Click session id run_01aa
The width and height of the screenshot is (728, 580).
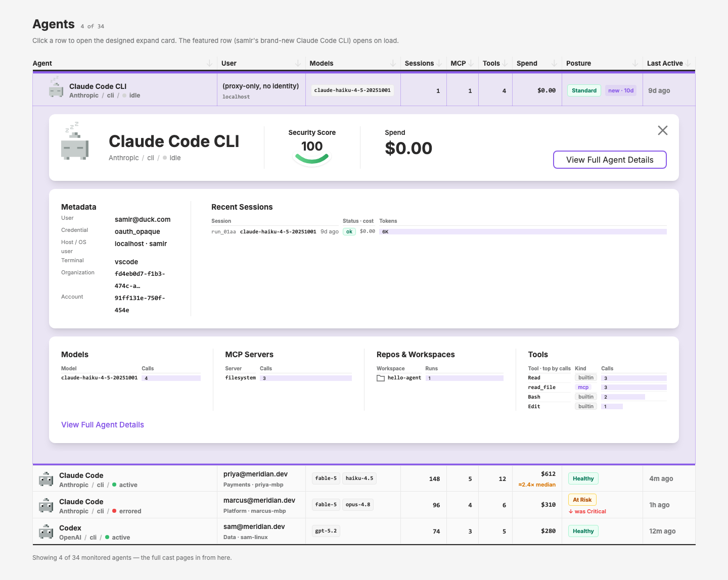(223, 232)
